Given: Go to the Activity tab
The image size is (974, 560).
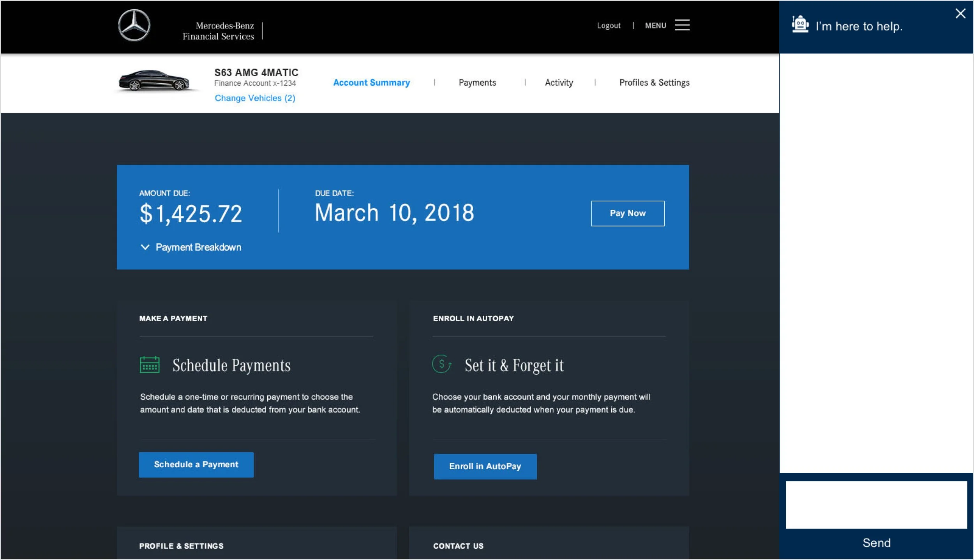Looking at the screenshot, I should 559,83.
